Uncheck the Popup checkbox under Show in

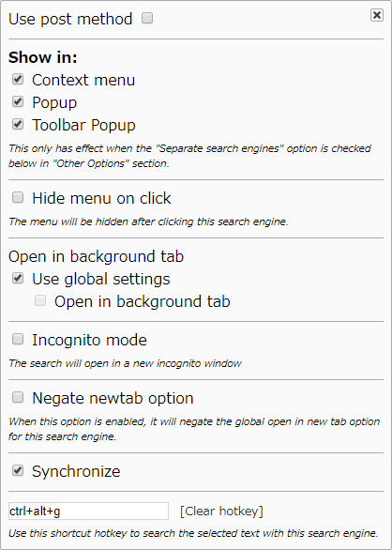(18, 101)
